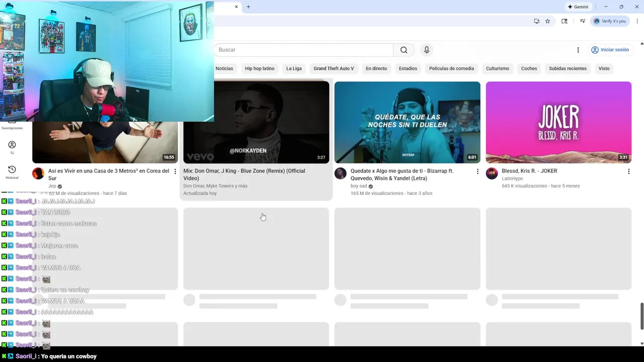Click 'Don Omar, Myke Towers y más' text
The width and height of the screenshot is (644, 362).
tap(215, 186)
